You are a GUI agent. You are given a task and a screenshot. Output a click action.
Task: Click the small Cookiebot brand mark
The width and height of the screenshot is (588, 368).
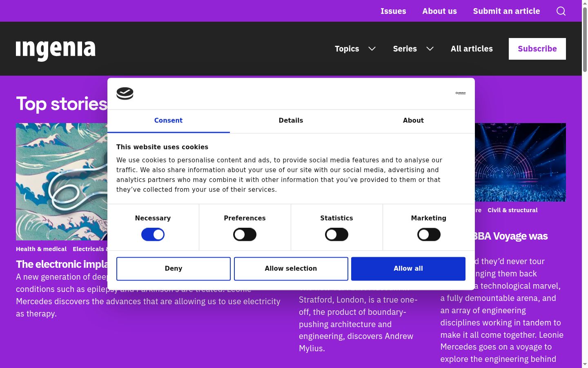(x=461, y=93)
